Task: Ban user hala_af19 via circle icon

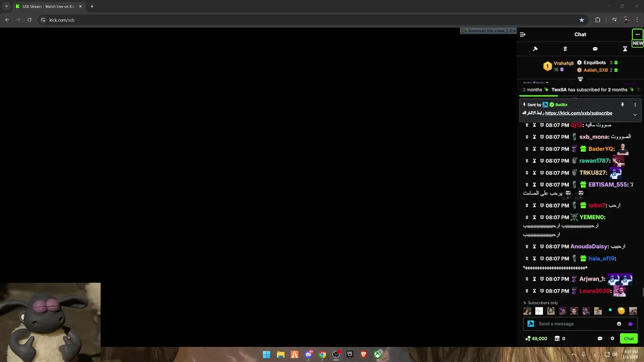Action: 542,258
